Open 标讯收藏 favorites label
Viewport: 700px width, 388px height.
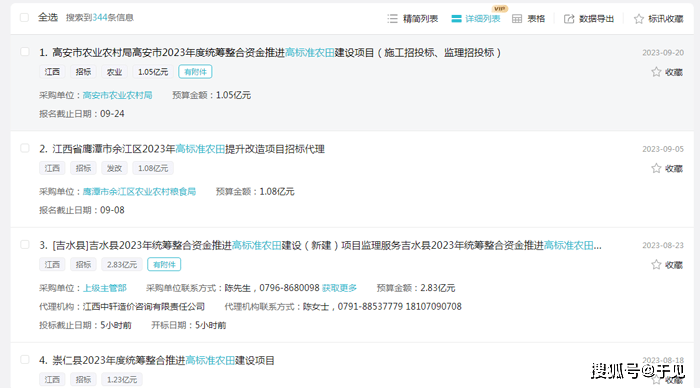666,19
